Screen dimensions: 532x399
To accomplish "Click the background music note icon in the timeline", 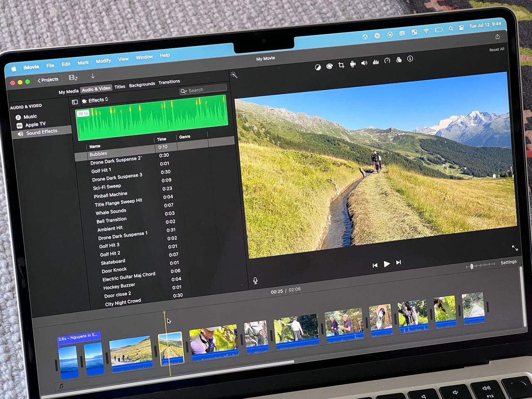I will [61, 386].
